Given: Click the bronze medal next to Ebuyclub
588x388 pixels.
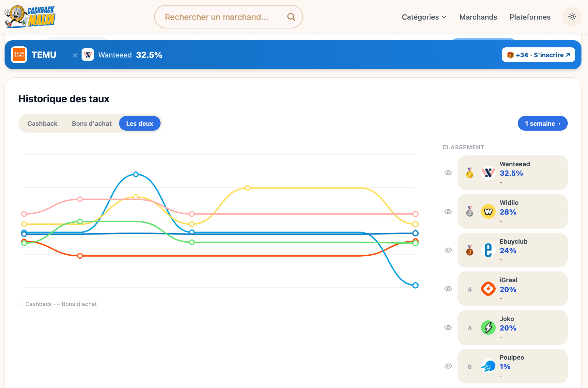Looking at the screenshot, I should pyautogui.click(x=470, y=250).
